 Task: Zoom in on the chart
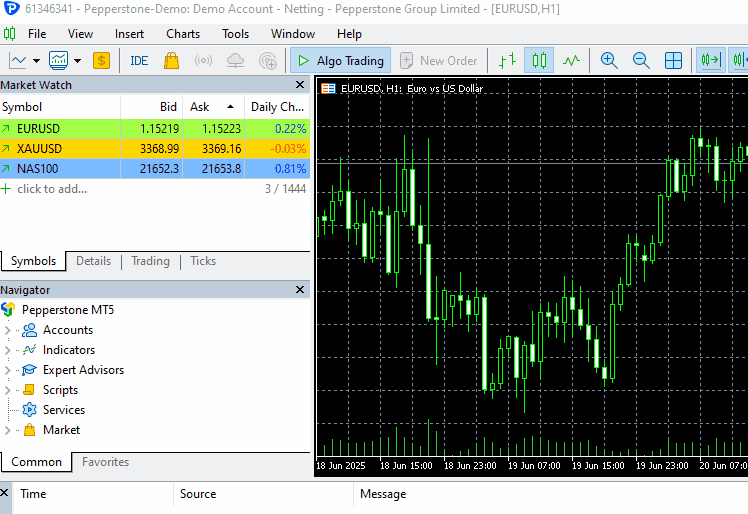click(609, 61)
